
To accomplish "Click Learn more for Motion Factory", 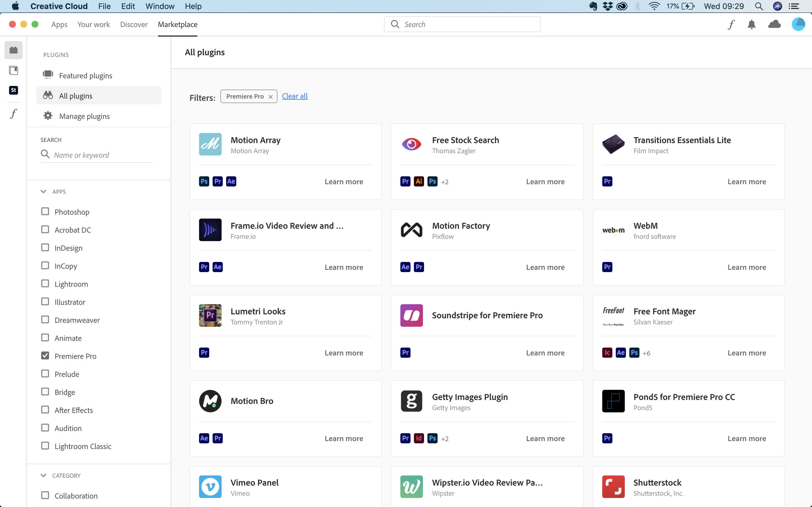I will point(545,267).
